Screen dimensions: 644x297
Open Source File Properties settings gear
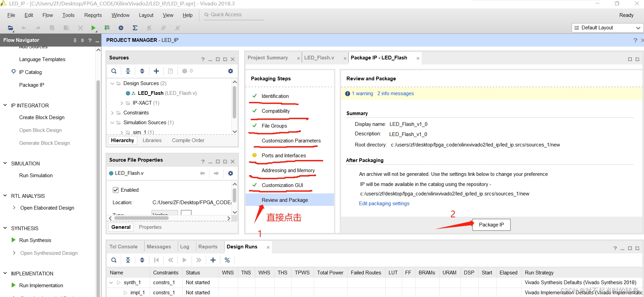pyautogui.click(x=230, y=173)
